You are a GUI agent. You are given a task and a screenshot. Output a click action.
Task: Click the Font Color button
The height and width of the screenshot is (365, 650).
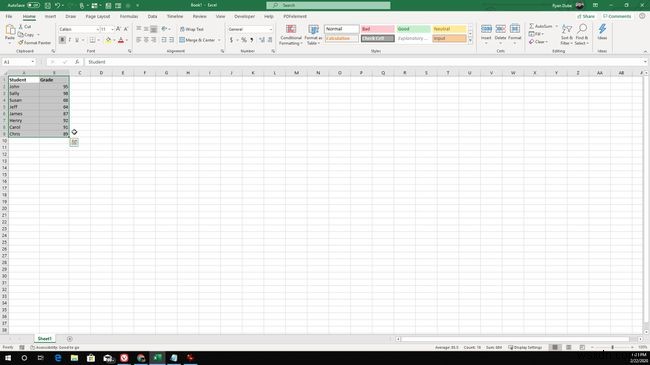[121, 40]
